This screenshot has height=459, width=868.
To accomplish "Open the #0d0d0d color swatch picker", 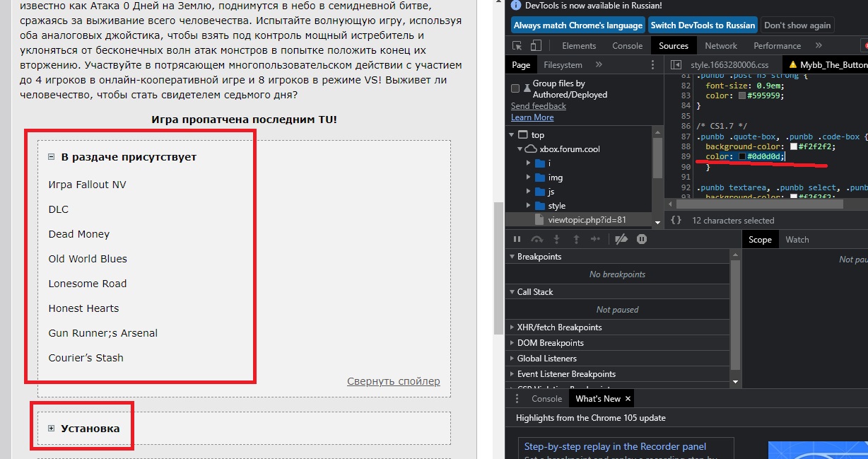I will (x=742, y=156).
